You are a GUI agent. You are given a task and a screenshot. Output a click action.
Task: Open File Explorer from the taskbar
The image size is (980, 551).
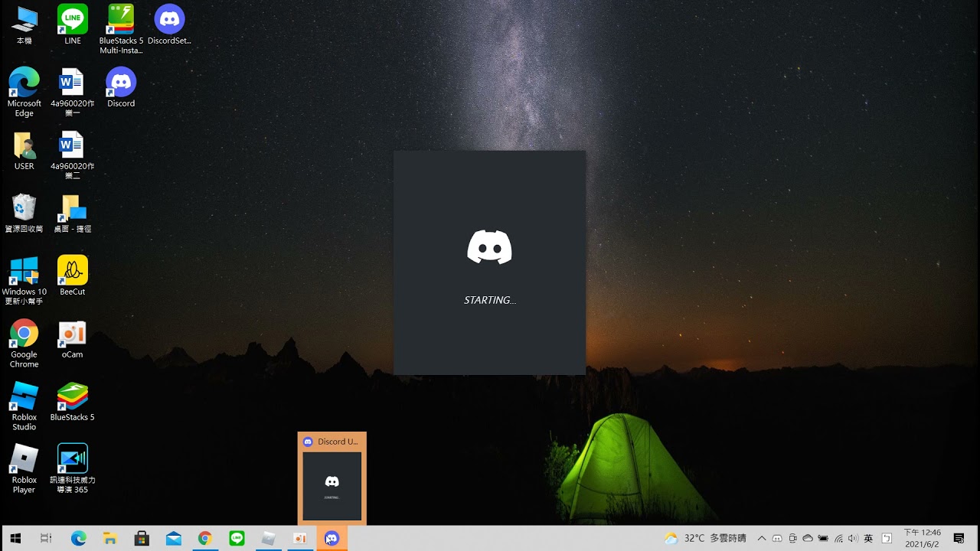coord(110,539)
